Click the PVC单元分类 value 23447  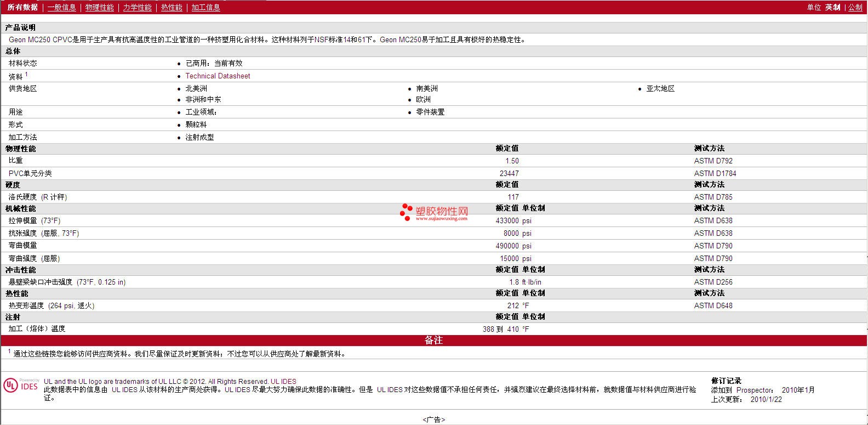click(509, 173)
